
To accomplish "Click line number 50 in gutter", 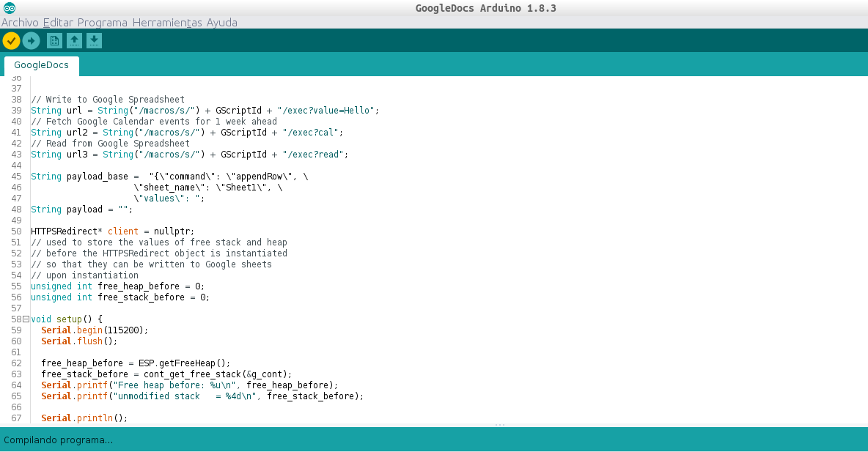I will (x=17, y=231).
